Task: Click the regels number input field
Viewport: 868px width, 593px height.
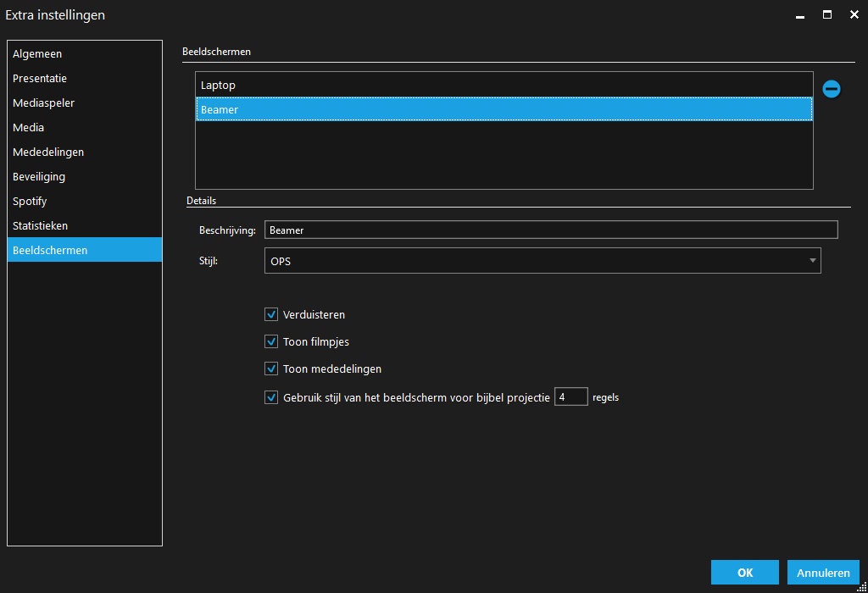Action: [x=570, y=396]
